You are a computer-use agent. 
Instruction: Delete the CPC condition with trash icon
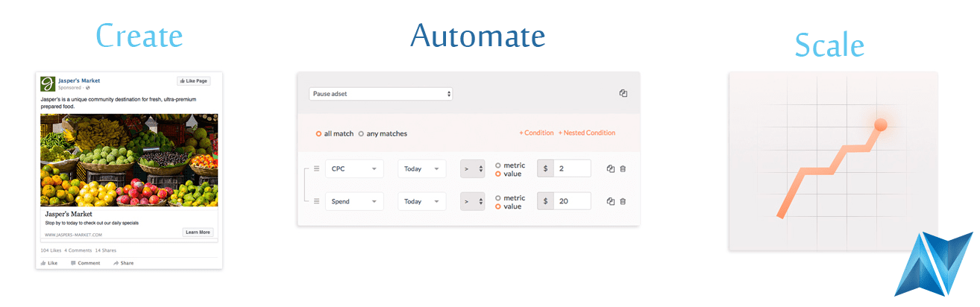(623, 168)
